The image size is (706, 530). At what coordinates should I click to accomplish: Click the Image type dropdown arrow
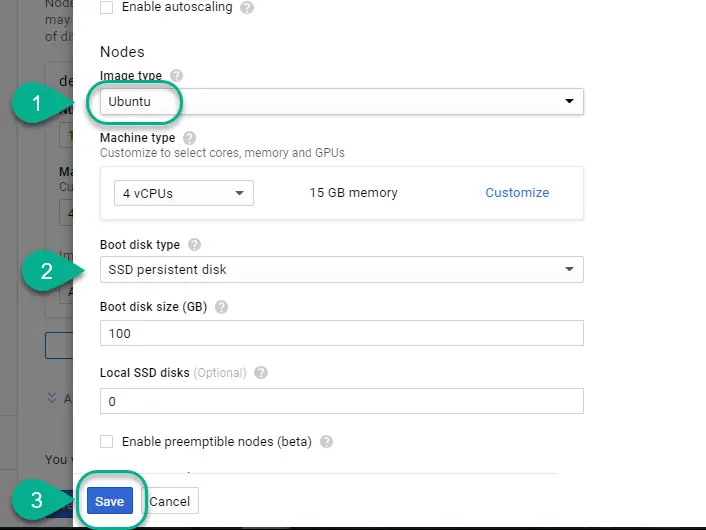click(569, 101)
